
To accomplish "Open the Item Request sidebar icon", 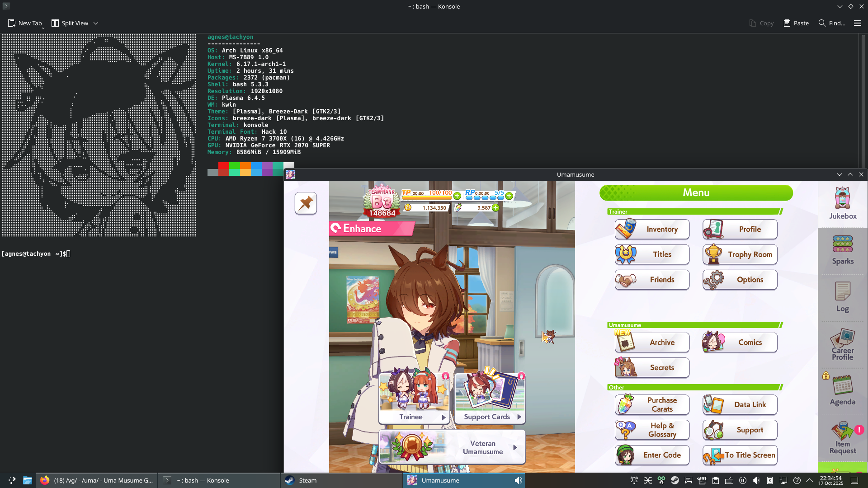I will coord(842,437).
